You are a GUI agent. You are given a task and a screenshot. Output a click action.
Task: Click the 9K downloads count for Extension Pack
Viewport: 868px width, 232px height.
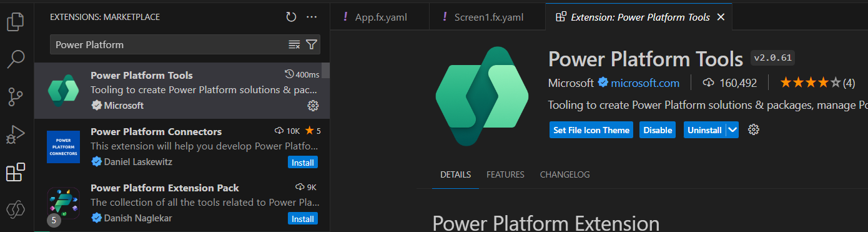pyautogui.click(x=306, y=187)
